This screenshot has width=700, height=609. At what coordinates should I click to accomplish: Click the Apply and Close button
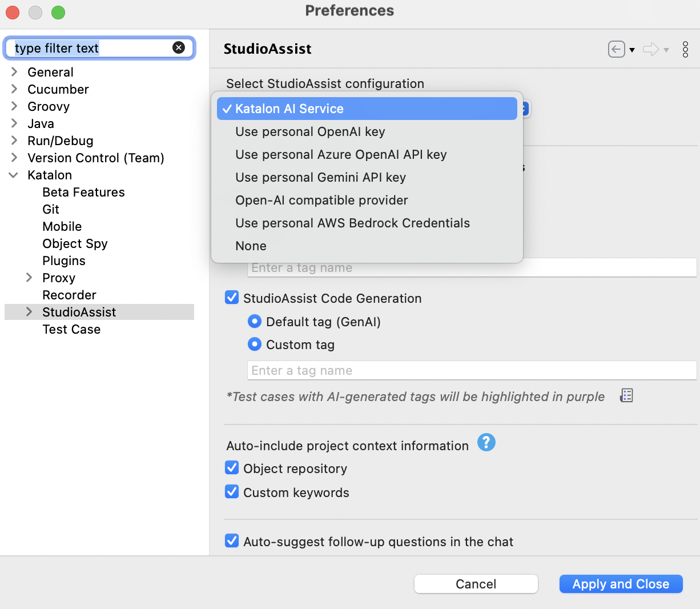pyautogui.click(x=621, y=584)
